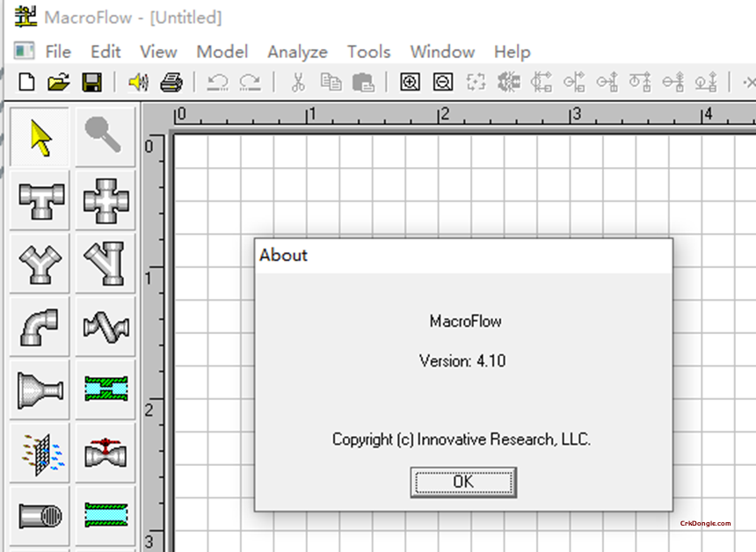Choose the screen filter component with blue arrows
The width and height of the screenshot is (756, 552).
(x=41, y=453)
